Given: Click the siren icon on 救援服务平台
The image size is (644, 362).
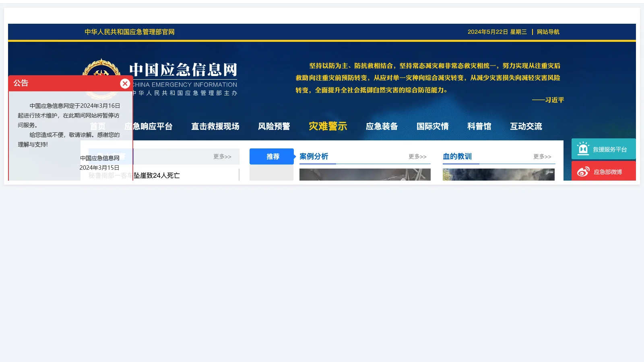Looking at the screenshot, I should pyautogui.click(x=583, y=148).
